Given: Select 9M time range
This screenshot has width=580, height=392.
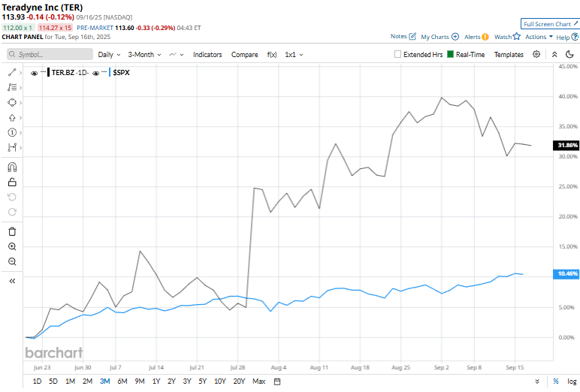Looking at the screenshot, I should [x=140, y=381].
